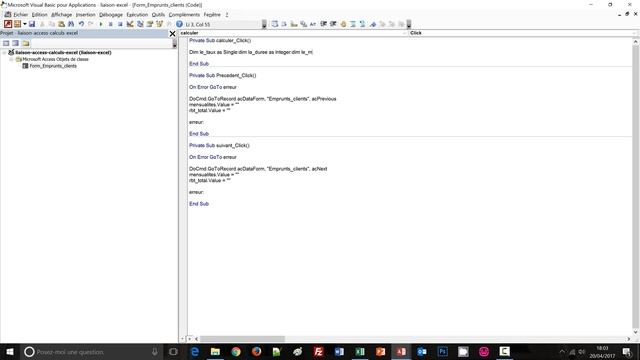Open the Project Explorer toolbar icon

[140, 24]
